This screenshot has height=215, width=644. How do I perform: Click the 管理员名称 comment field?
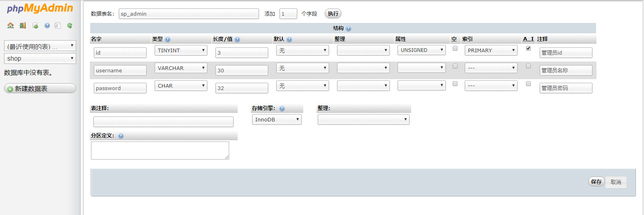tap(566, 70)
